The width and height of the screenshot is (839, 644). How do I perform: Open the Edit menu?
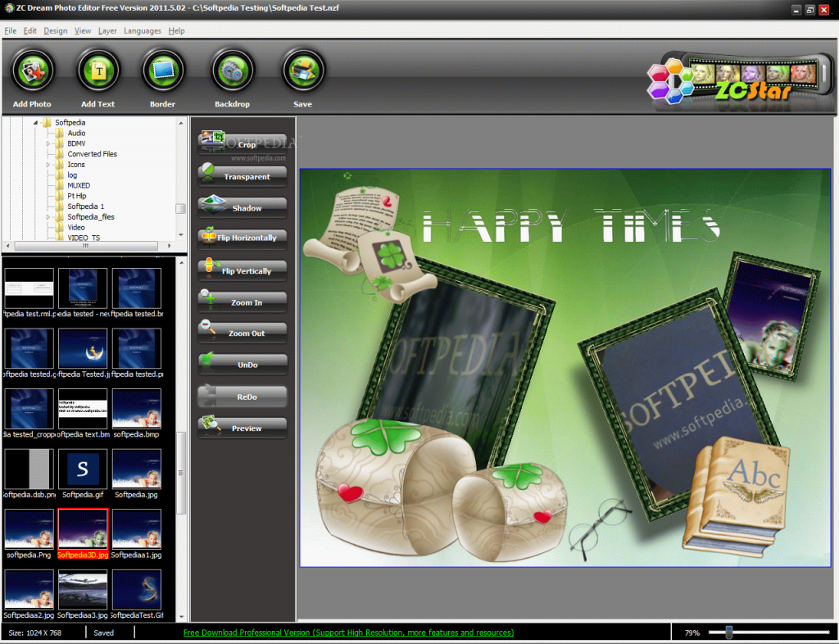(30, 30)
